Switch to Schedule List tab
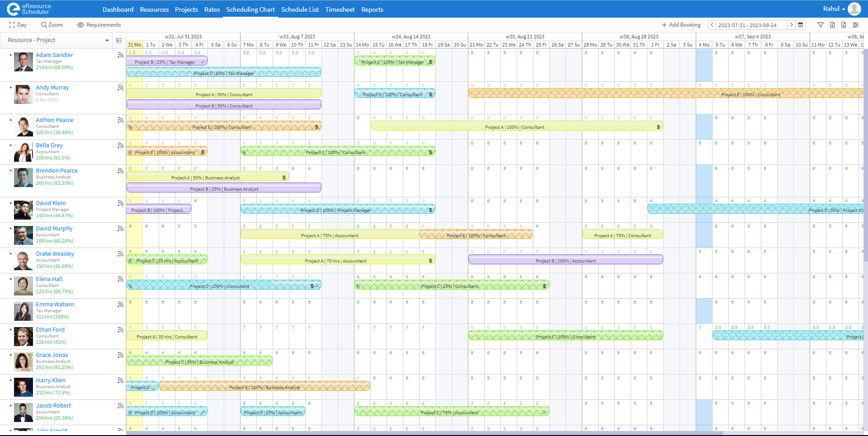Viewport: 868px width, 436px height. pyautogui.click(x=300, y=9)
